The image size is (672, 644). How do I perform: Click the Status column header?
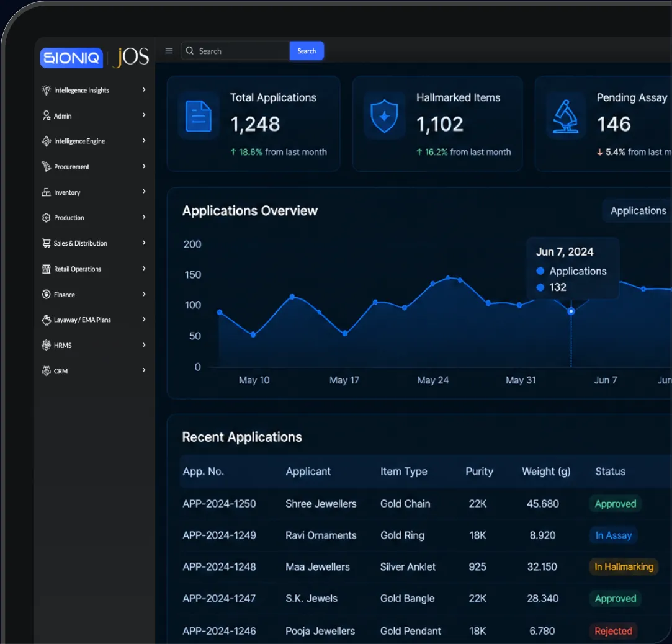click(611, 472)
